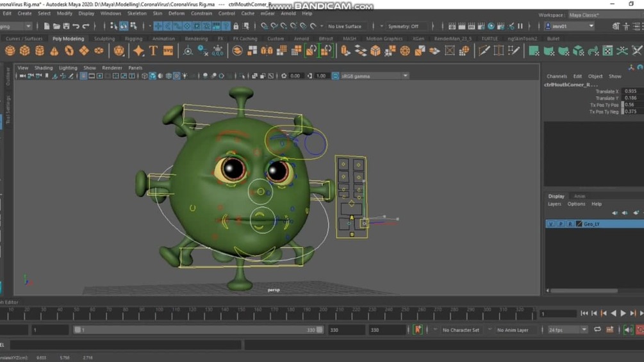Click the Translate X value field
Image resolution: width=644 pixels, height=362 pixels.
(x=630, y=92)
